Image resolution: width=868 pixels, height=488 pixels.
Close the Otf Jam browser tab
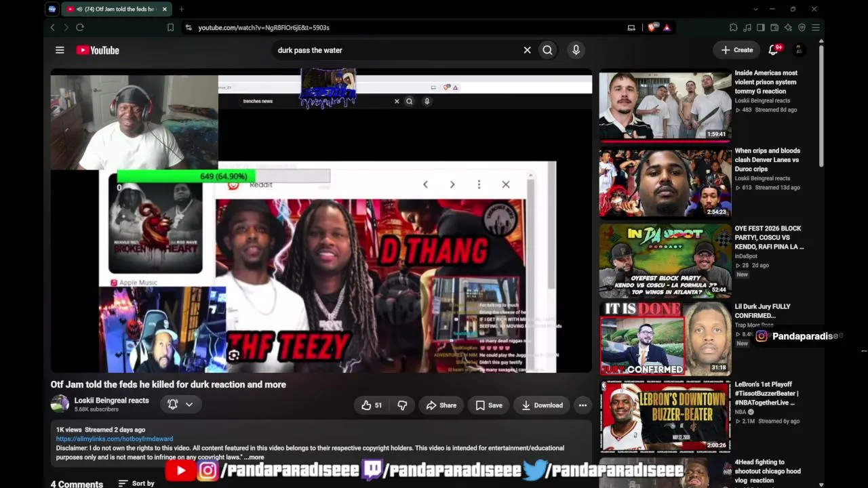[164, 9]
